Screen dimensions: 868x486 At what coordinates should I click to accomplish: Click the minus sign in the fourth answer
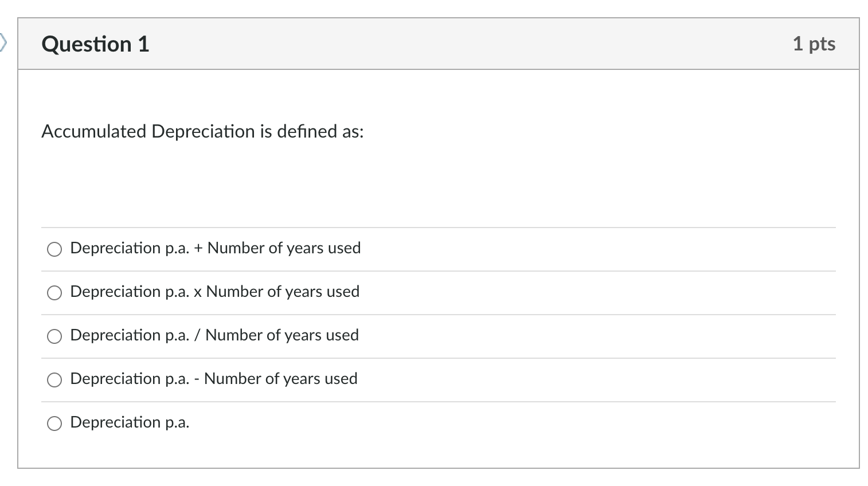pos(197,379)
